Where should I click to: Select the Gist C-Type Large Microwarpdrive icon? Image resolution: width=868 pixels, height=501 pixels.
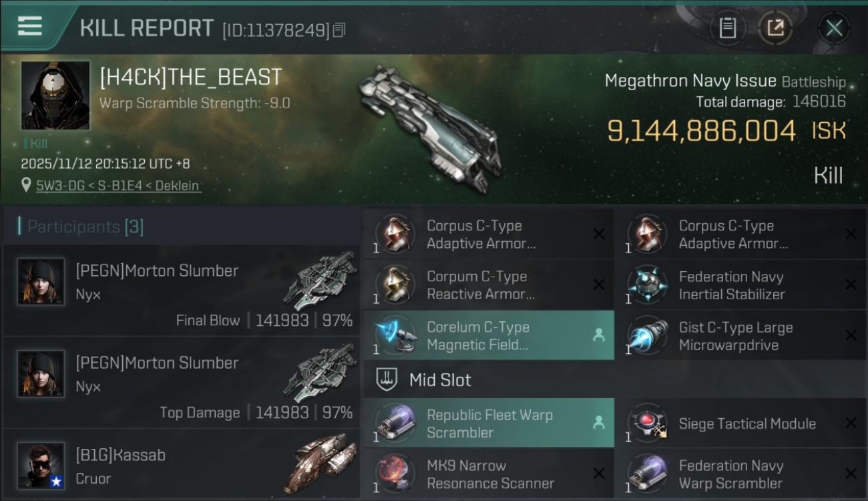647,336
